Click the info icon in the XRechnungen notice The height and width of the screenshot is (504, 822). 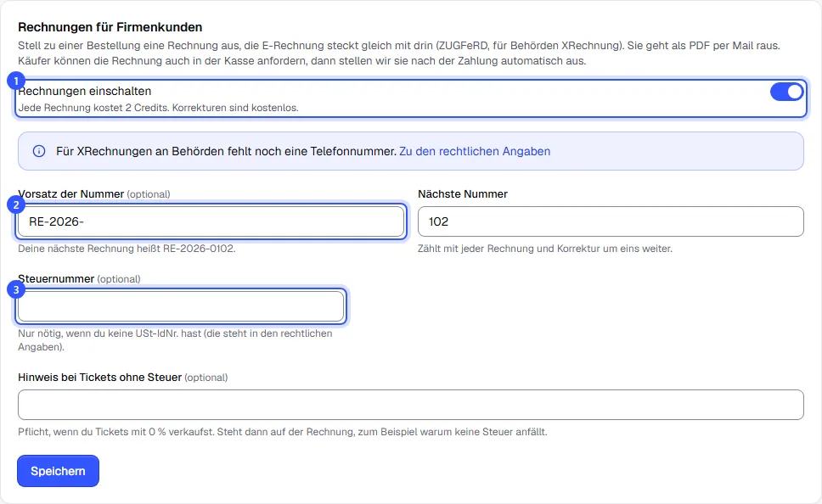(39, 151)
